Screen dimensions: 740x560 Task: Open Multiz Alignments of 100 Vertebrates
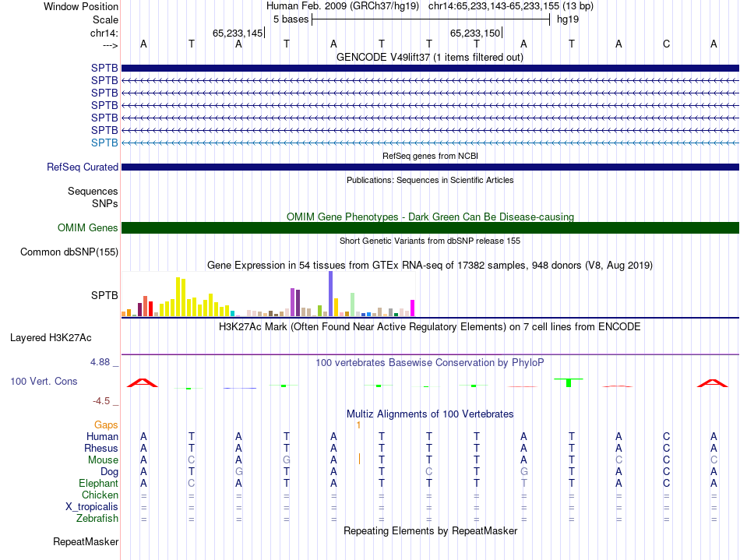pyautogui.click(x=430, y=414)
